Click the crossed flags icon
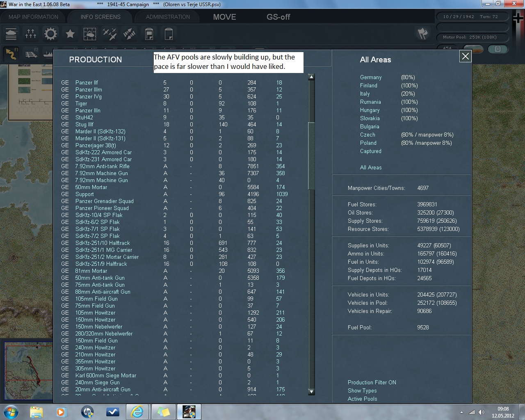This screenshot has width=525, height=420. tap(422, 34)
